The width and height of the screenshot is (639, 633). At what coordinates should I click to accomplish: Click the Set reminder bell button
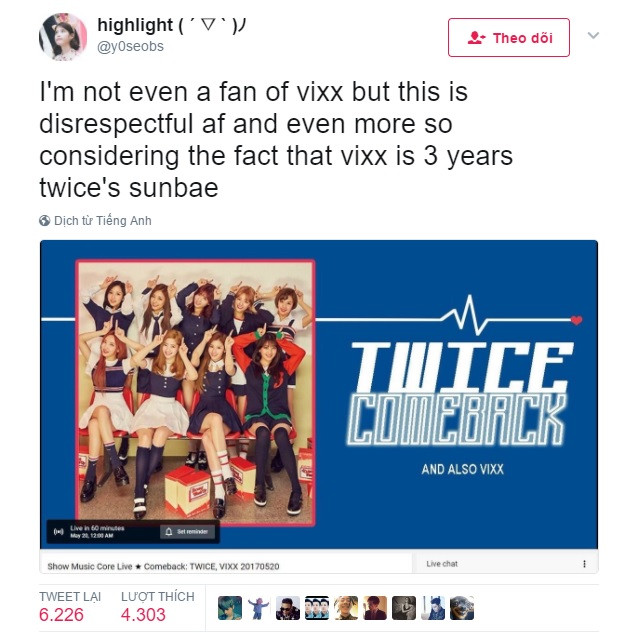coord(187,532)
